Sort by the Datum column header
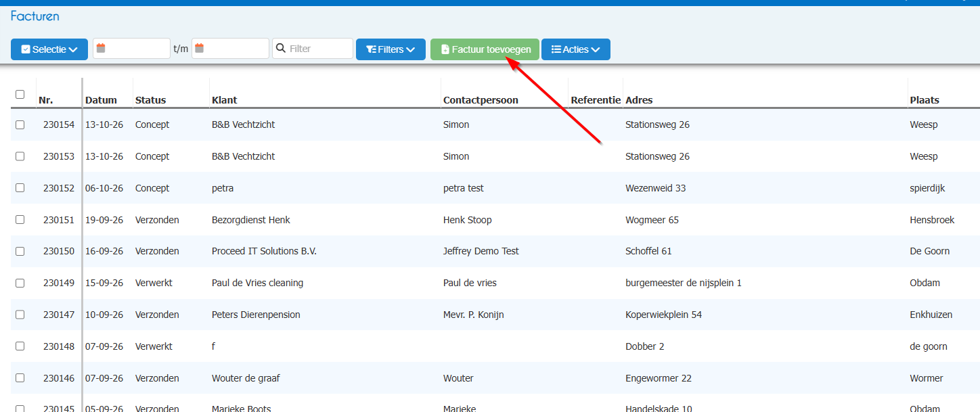 (101, 100)
